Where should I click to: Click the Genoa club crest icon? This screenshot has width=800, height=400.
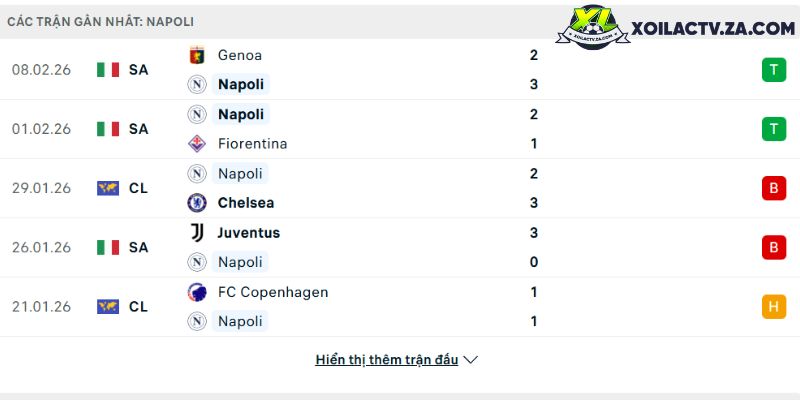[197, 55]
